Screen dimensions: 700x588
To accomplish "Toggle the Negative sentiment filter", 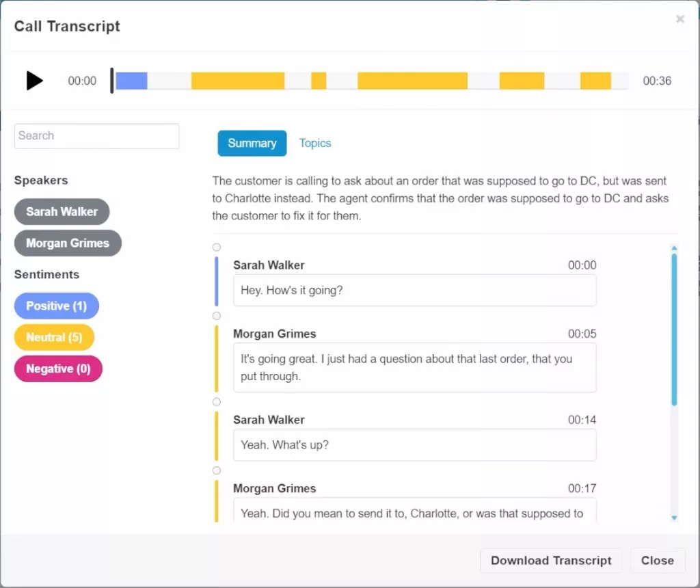I will coord(58,369).
